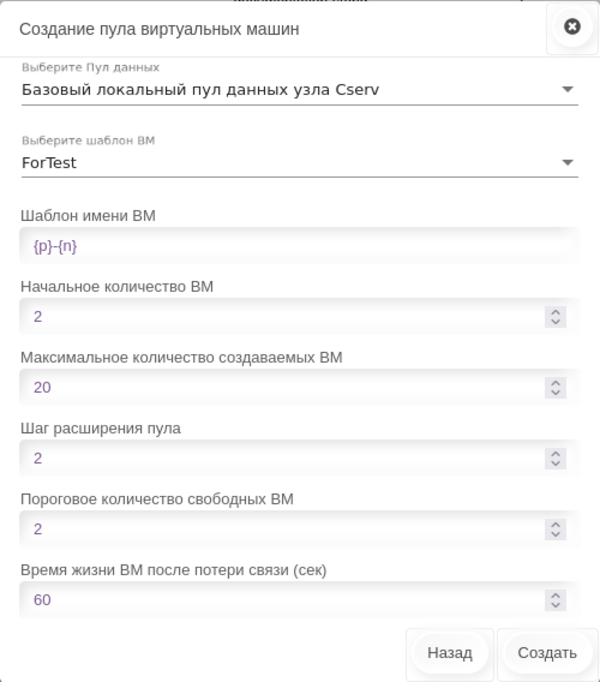This screenshot has width=600, height=682.
Task: Expand the VM template dropdown showing ForTest
Action: click(567, 162)
